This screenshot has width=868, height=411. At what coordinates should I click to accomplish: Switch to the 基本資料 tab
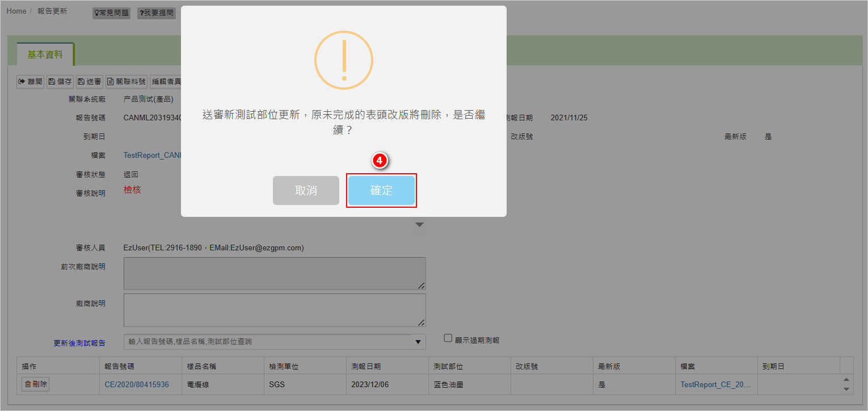click(x=45, y=54)
